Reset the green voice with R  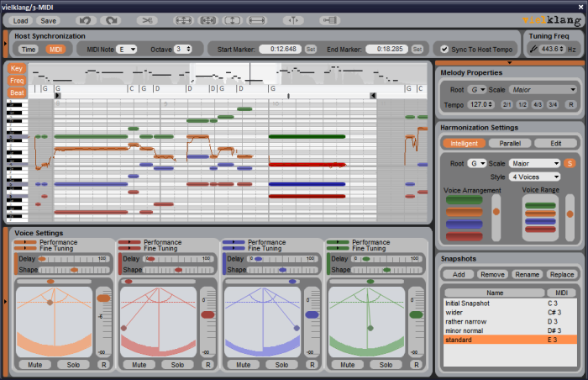(417, 365)
